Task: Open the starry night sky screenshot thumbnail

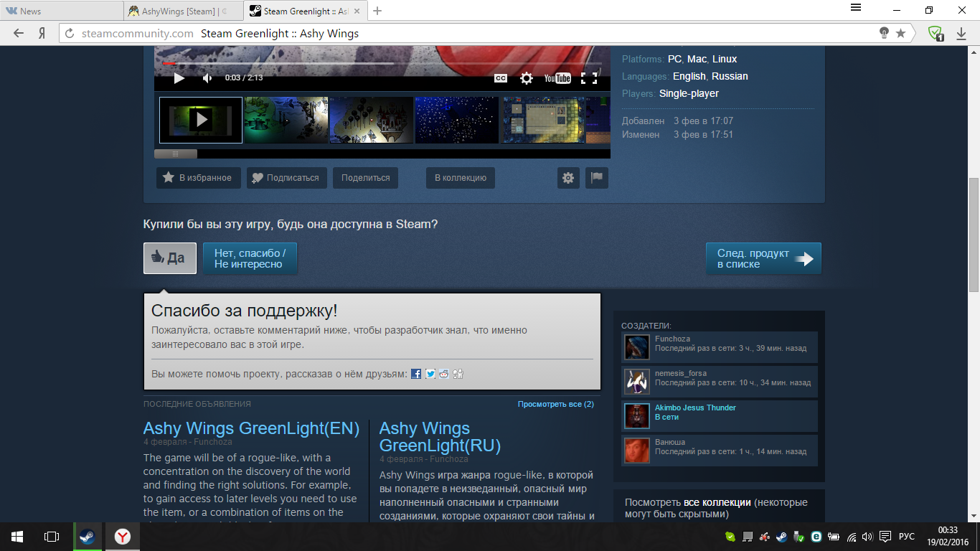Action: click(457, 120)
